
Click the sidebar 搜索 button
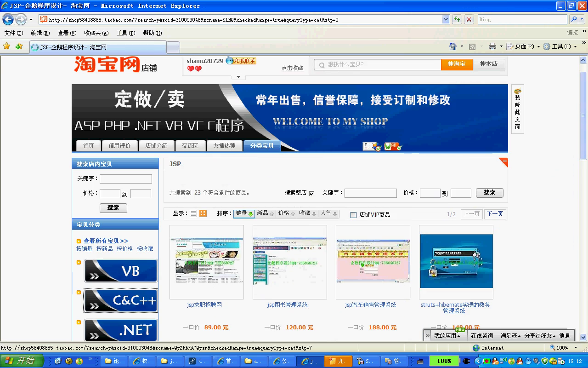click(x=113, y=207)
